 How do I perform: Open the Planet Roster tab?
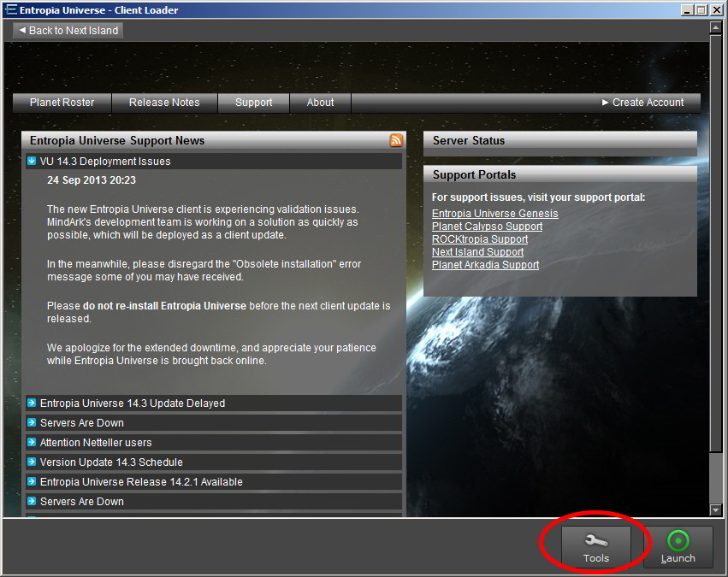point(62,103)
